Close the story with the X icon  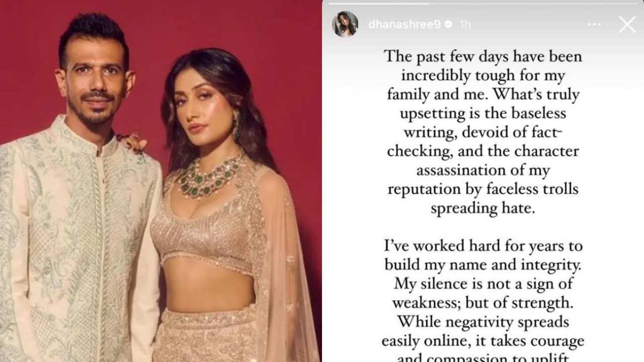(627, 24)
